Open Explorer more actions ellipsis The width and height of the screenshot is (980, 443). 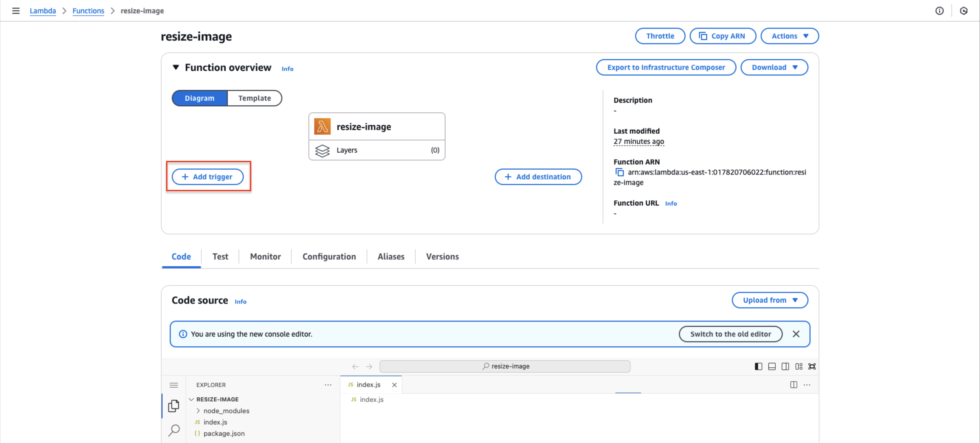click(x=328, y=385)
